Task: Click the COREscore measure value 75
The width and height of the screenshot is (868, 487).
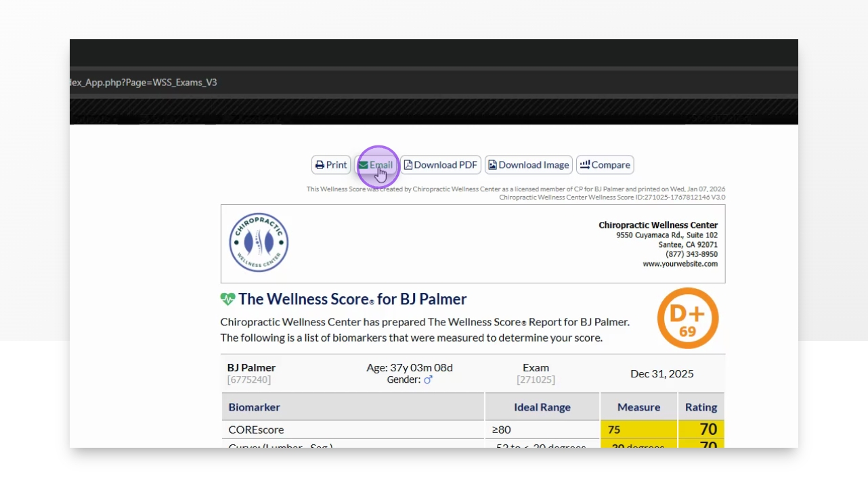Action: click(x=614, y=430)
